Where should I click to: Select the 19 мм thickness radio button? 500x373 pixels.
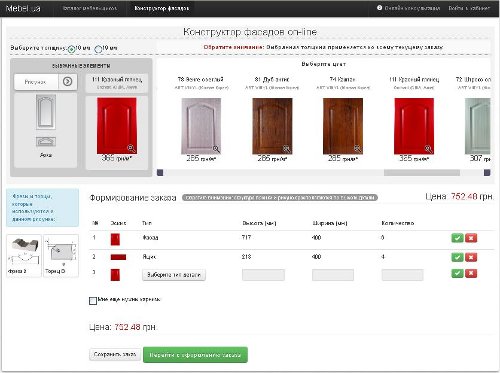[98, 49]
